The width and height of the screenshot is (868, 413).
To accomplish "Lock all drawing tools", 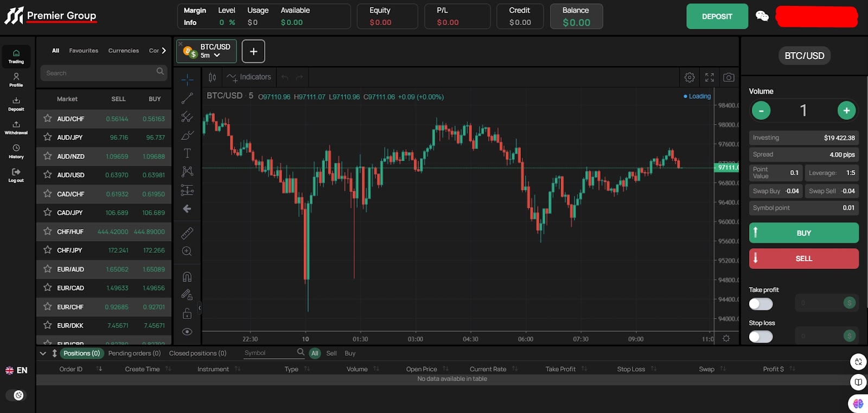I will [187, 313].
